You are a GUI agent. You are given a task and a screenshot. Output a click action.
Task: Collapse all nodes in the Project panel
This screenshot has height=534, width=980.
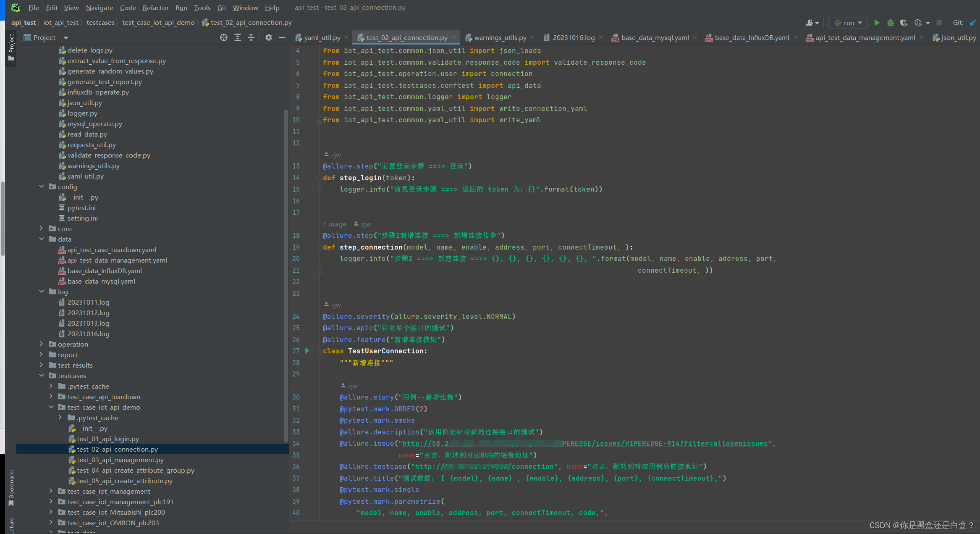pyautogui.click(x=251, y=37)
